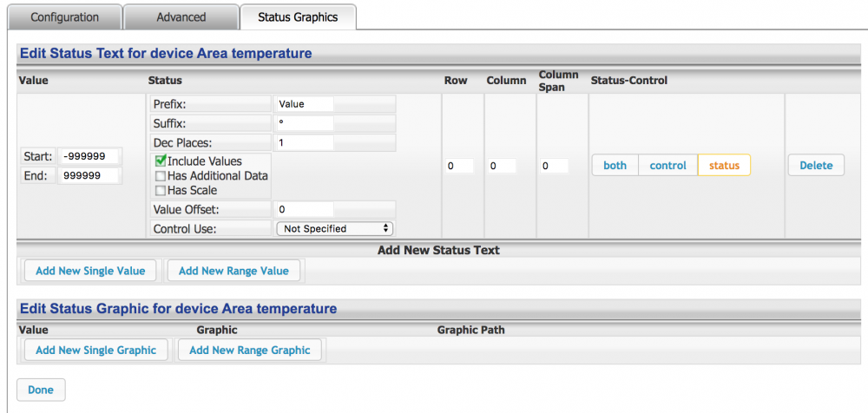Edit the Prefix text field
Image resolution: width=868 pixels, height=413 pixels.
(304, 104)
